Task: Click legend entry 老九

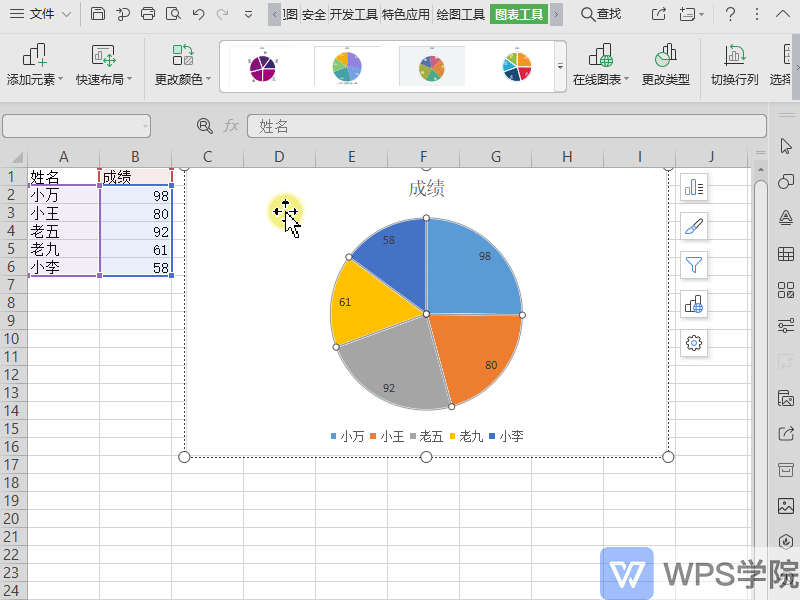Action: (x=466, y=436)
